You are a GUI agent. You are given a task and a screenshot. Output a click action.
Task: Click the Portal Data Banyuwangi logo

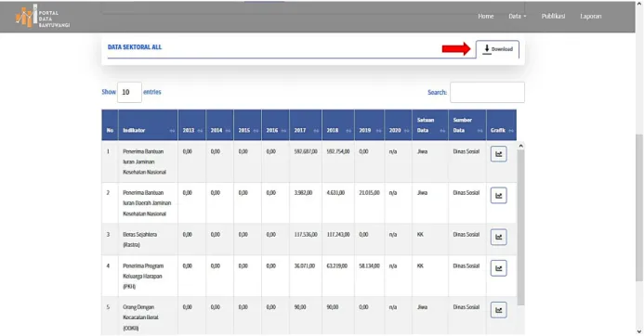coord(43,17)
